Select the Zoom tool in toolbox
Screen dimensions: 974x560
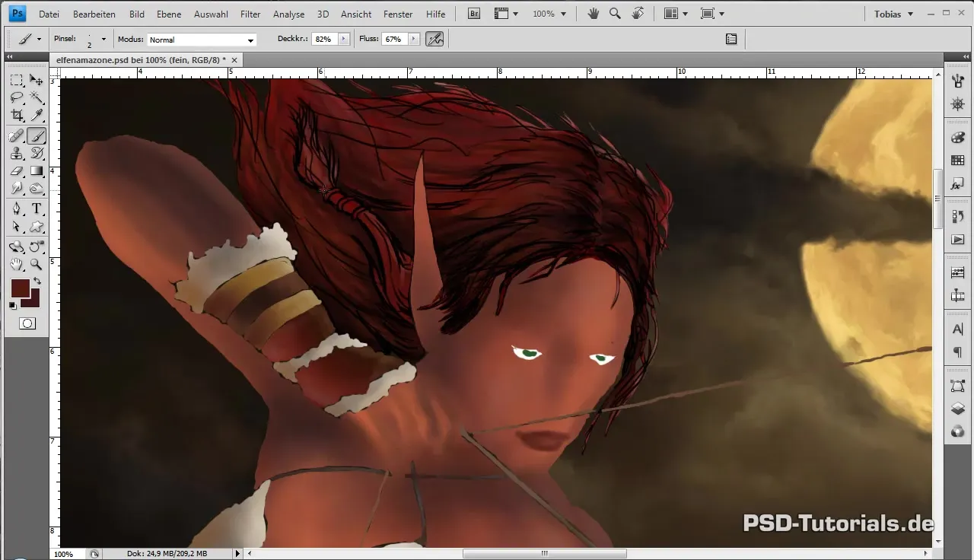tap(36, 264)
